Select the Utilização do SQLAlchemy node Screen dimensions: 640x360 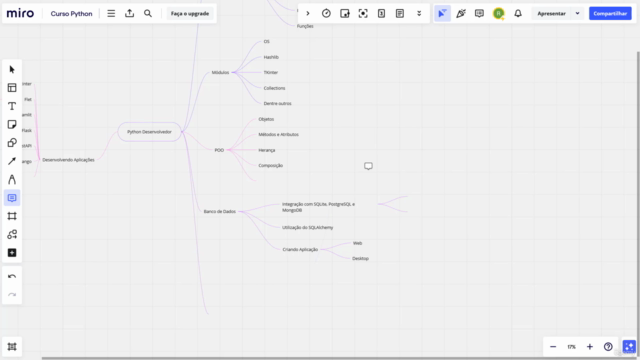(307, 227)
